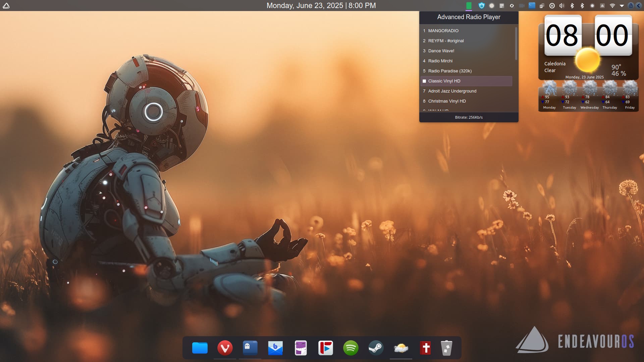Toggle the screen brightness tray icon
The width and height of the screenshot is (644, 362).
click(592, 6)
